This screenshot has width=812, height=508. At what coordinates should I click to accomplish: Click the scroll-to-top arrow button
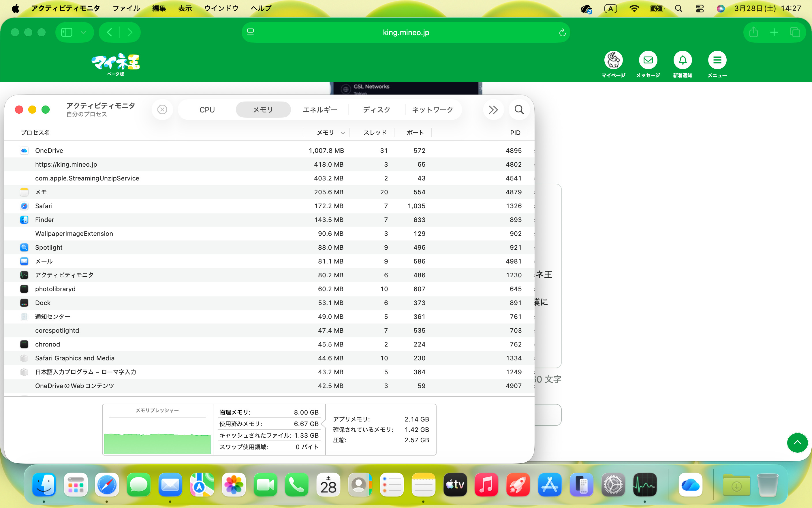tap(797, 443)
